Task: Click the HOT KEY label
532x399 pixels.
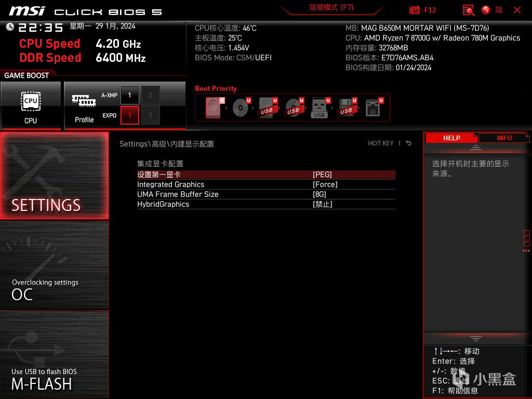Action: point(381,143)
